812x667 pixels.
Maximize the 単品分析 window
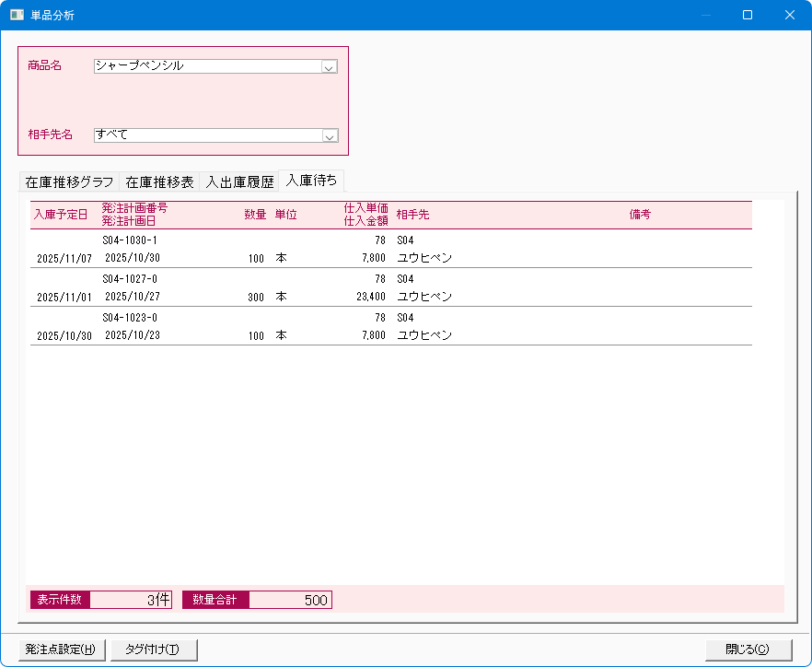click(748, 15)
